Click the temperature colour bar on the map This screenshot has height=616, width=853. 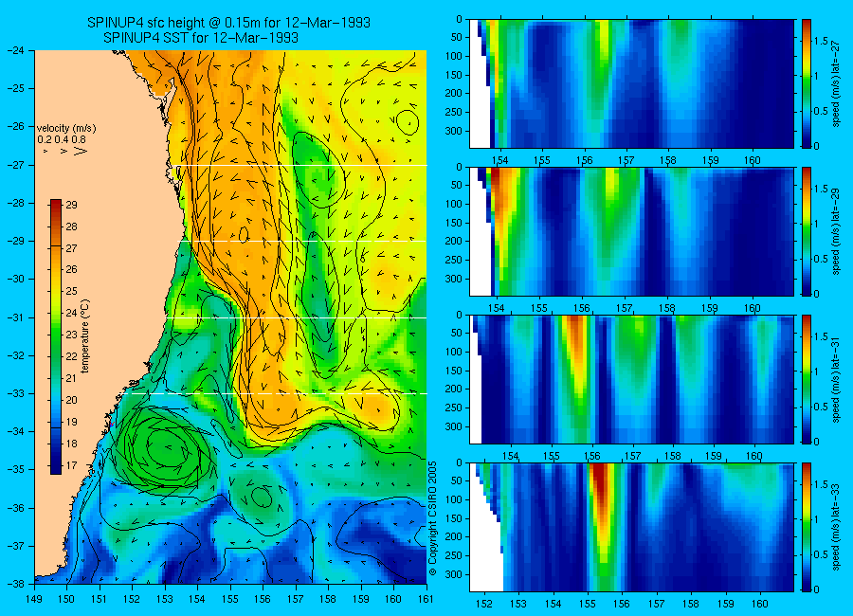(56, 336)
